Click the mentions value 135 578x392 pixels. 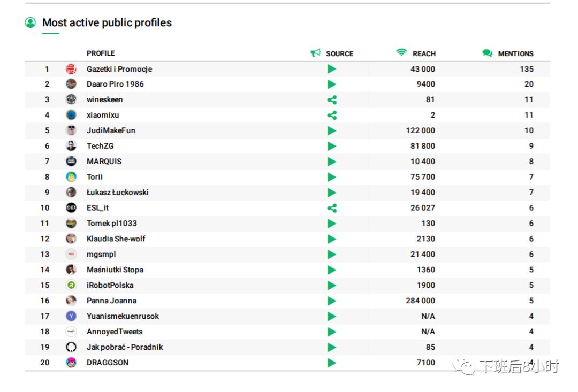point(527,70)
